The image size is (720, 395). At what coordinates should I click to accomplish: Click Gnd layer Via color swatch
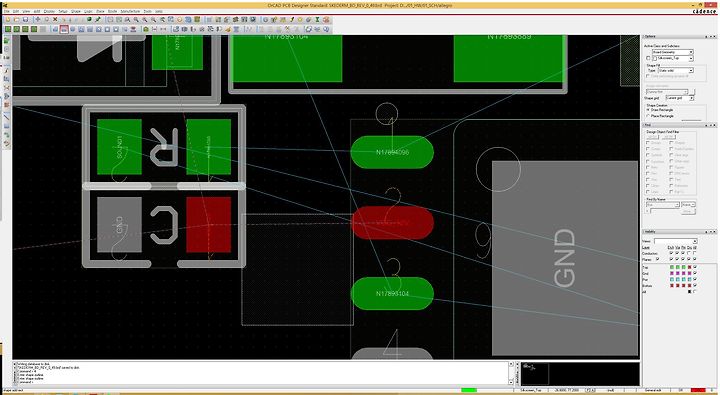677,273
